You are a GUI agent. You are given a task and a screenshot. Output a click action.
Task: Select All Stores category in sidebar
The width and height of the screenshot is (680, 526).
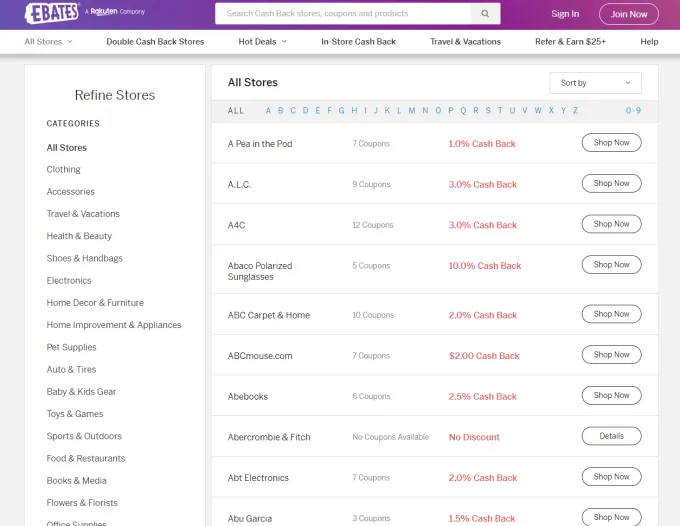[x=66, y=148]
